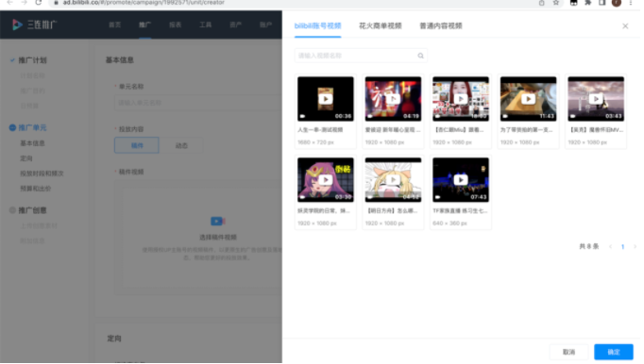Click the browser reload icon
The height and width of the screenshot is (364, 644).
(38, 3)
